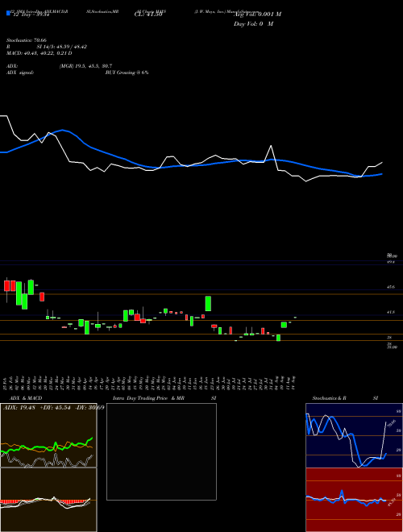
Task: Click the MACD histogram panel with red bars
Action: pos(48,500)
